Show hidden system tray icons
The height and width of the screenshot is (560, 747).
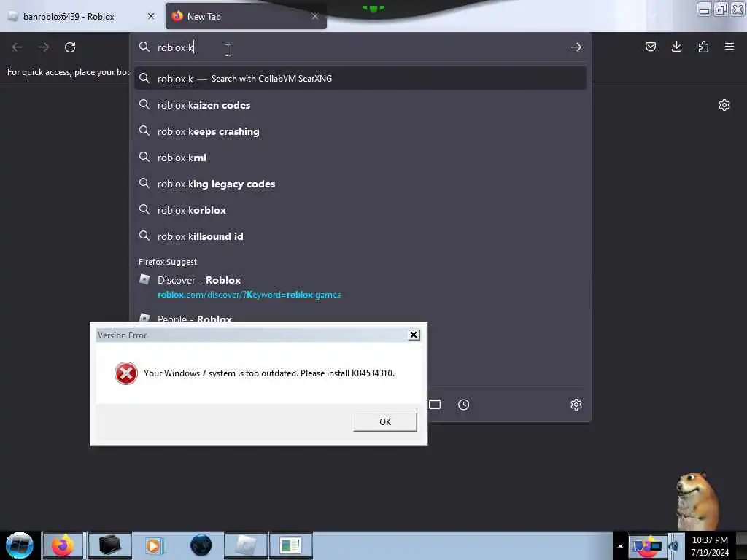620,546
